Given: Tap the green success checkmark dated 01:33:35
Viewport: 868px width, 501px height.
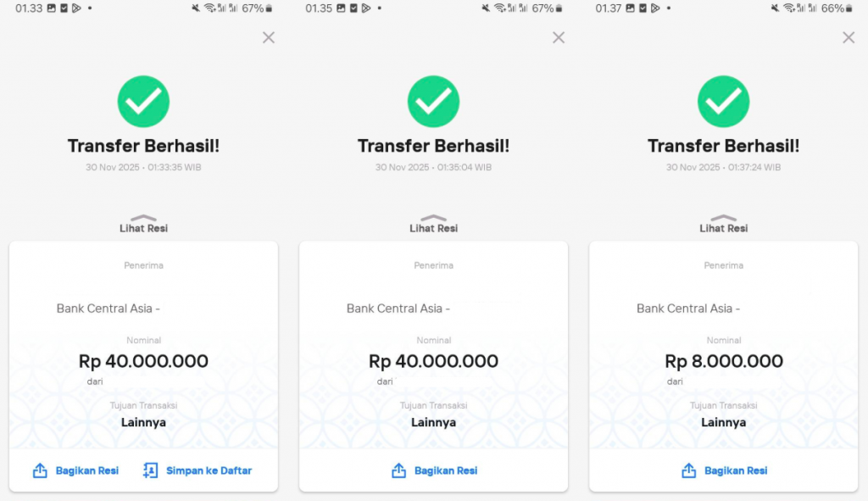Looking at the screenshot, I should tap(143, 102).
